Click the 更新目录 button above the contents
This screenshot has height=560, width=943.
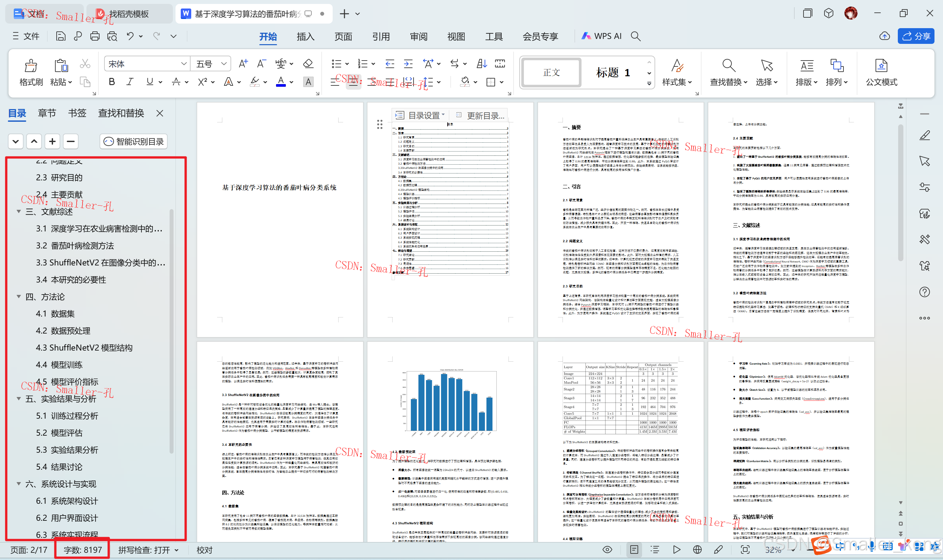click(480, 116)
